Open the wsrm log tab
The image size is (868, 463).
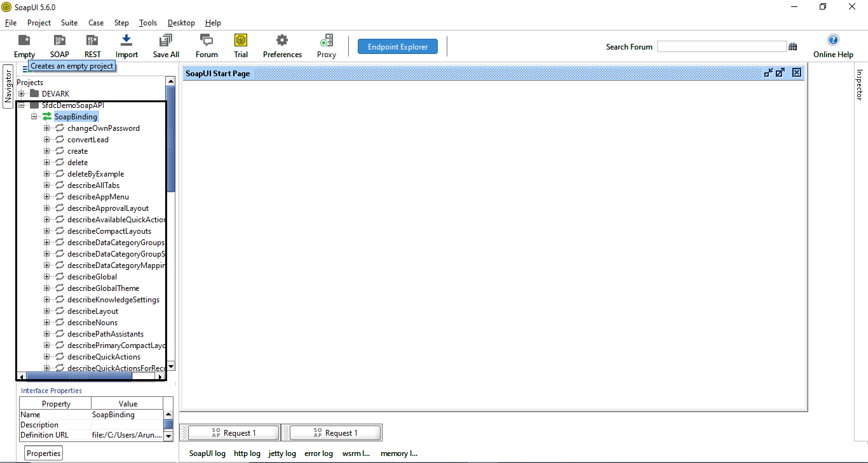click(356, 453)
